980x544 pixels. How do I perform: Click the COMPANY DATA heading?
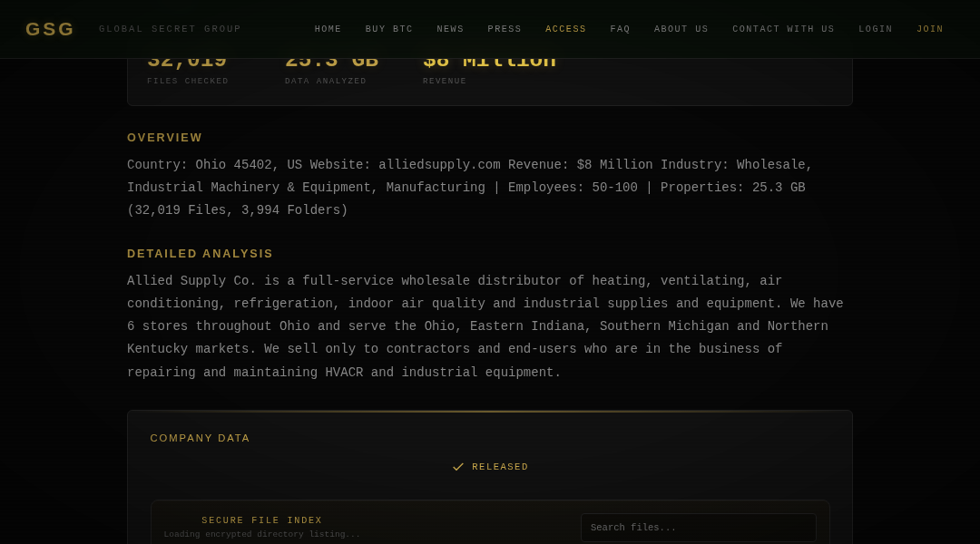200,439
